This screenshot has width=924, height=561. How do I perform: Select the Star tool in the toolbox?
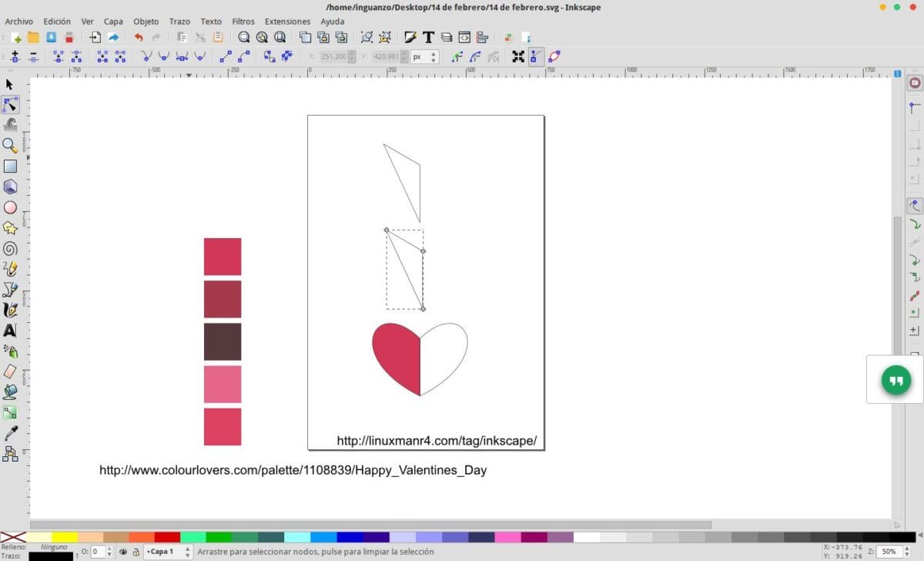(x=10, y=228)
